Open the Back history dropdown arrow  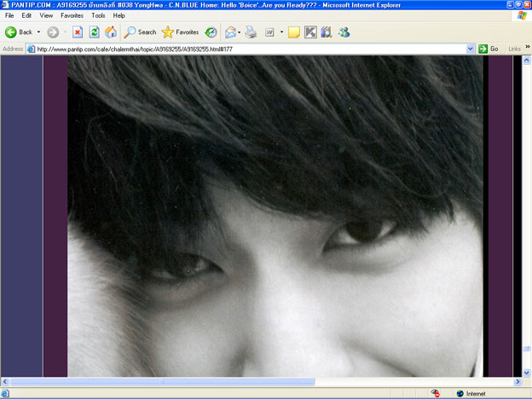point(38,32)
